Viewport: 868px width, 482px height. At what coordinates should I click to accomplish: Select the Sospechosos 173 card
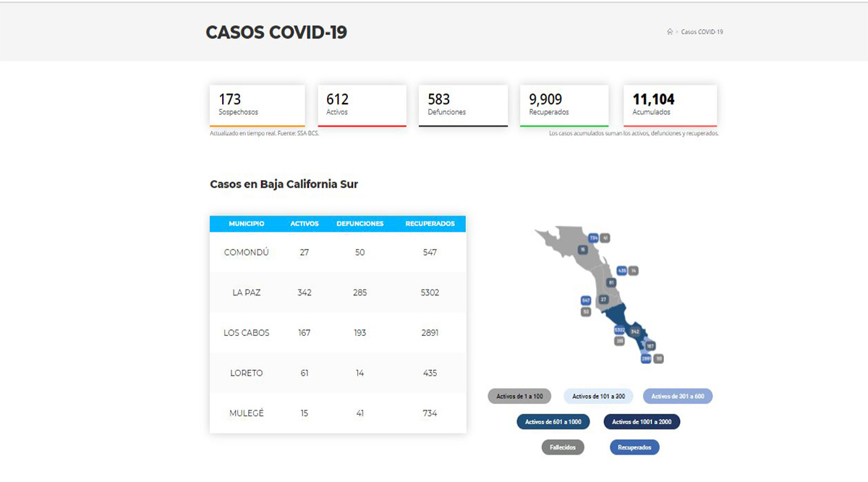(258, 106)
